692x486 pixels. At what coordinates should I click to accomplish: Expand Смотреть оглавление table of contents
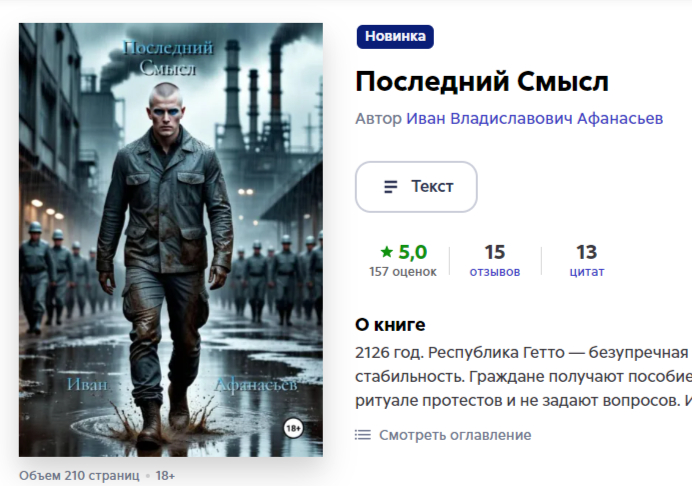coord(455,435)
